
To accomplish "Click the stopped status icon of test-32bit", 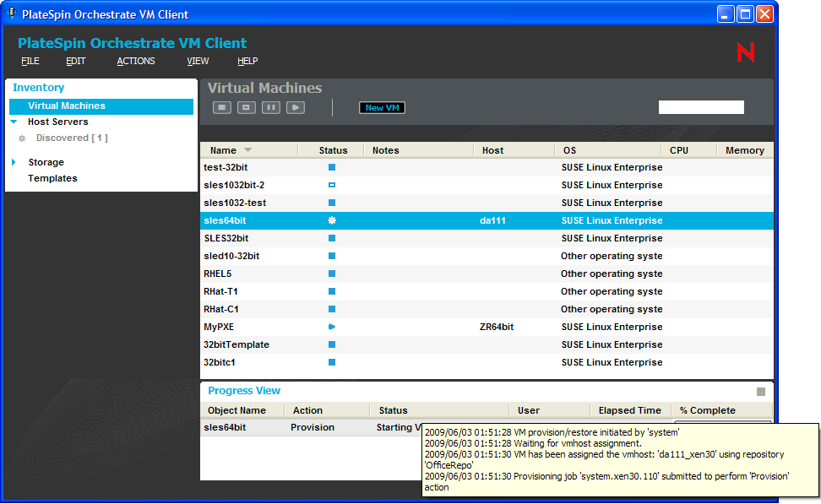I will (332, 167).
